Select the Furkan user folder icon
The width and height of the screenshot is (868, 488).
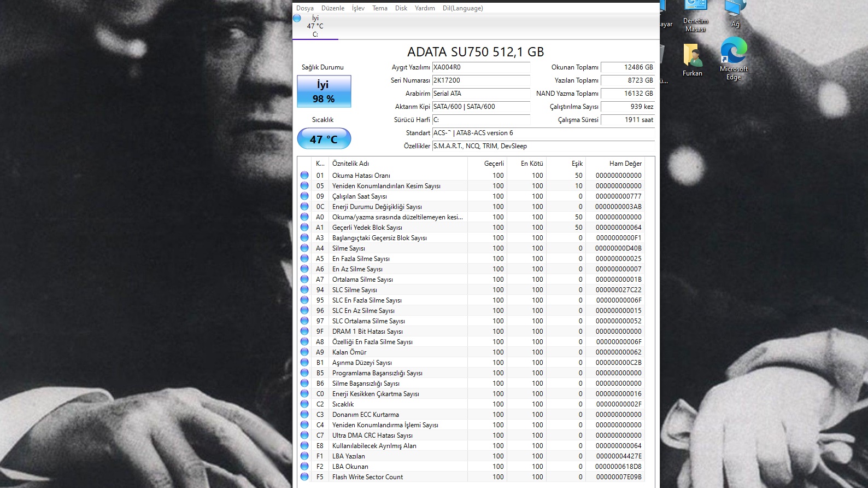[693, 60]
